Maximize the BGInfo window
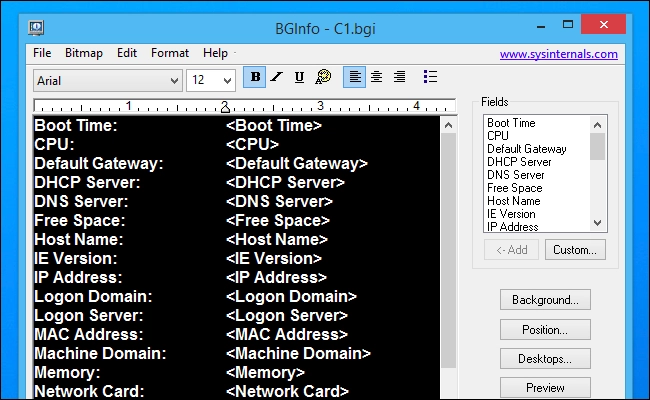Screen dimensions: 650x400 click(x=568, y=25)
